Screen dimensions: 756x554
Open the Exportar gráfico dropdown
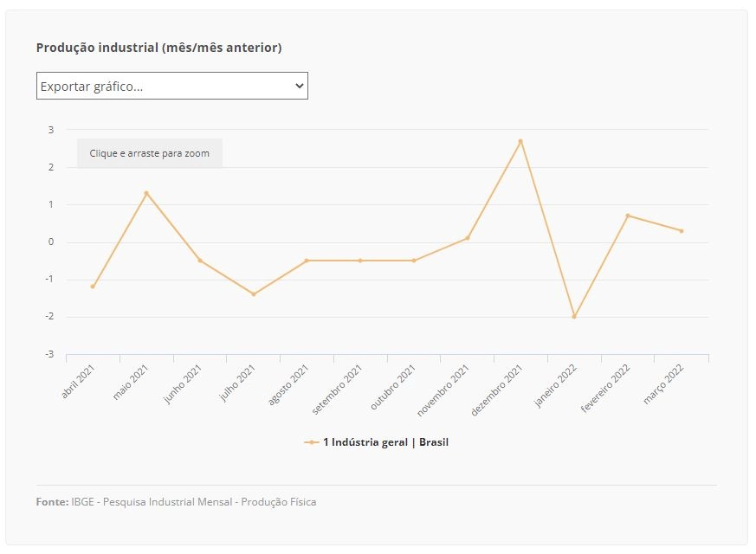(x=172, y=86)
